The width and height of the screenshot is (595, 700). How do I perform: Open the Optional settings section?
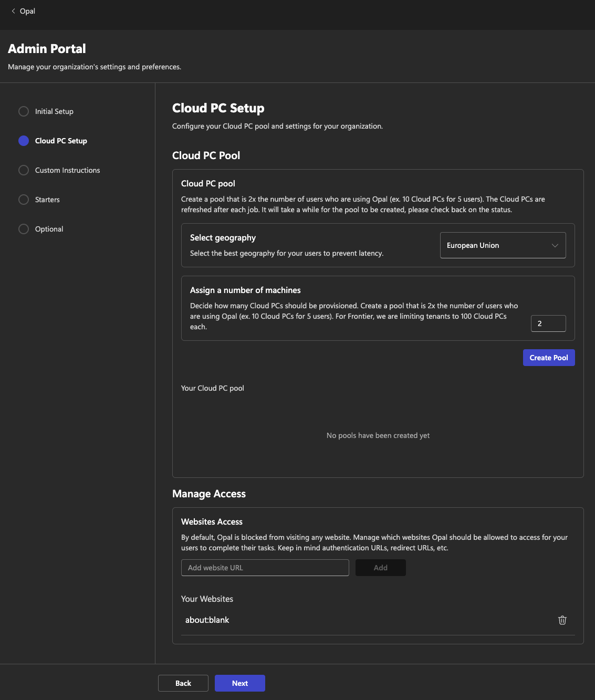click(x=49, y=229)
